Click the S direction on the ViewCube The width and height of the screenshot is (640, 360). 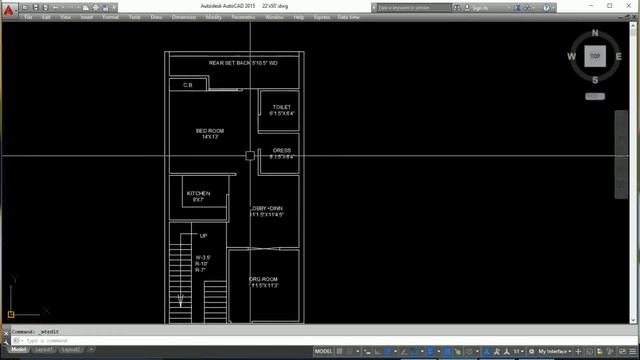tap(595, 80)
